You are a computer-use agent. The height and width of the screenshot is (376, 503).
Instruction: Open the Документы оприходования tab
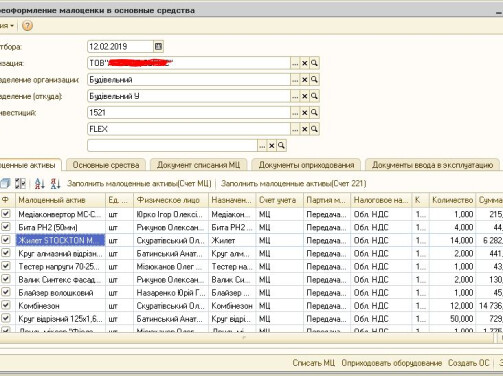click(306, 165)
